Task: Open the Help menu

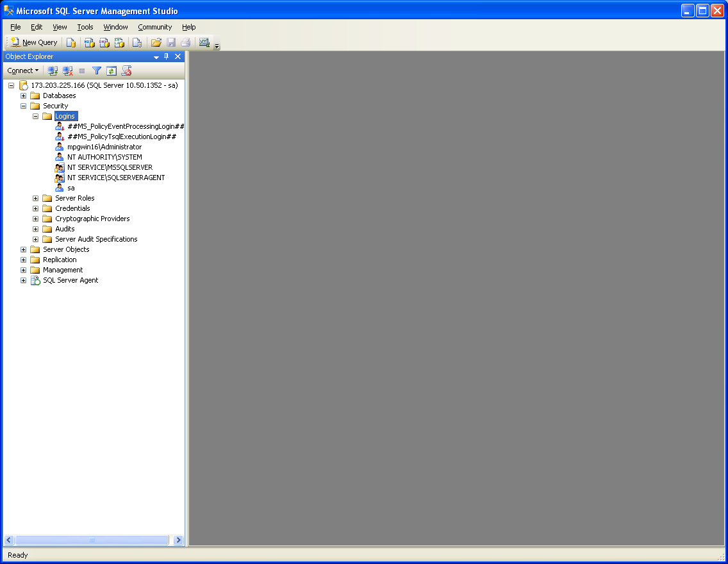Action: [x=188, y=27]
